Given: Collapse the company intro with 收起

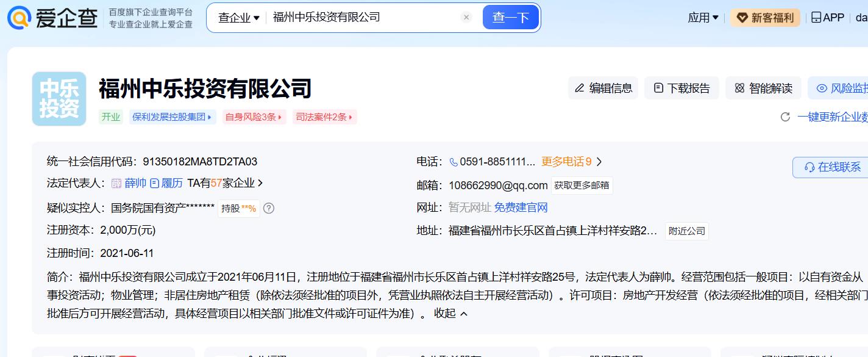Looking at the screenshot, I should 451,313.
